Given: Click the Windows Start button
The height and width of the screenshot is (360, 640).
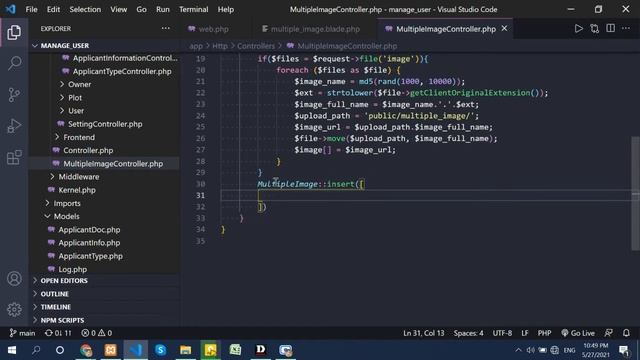Looking at the screenshot, I should coord(11,350).
